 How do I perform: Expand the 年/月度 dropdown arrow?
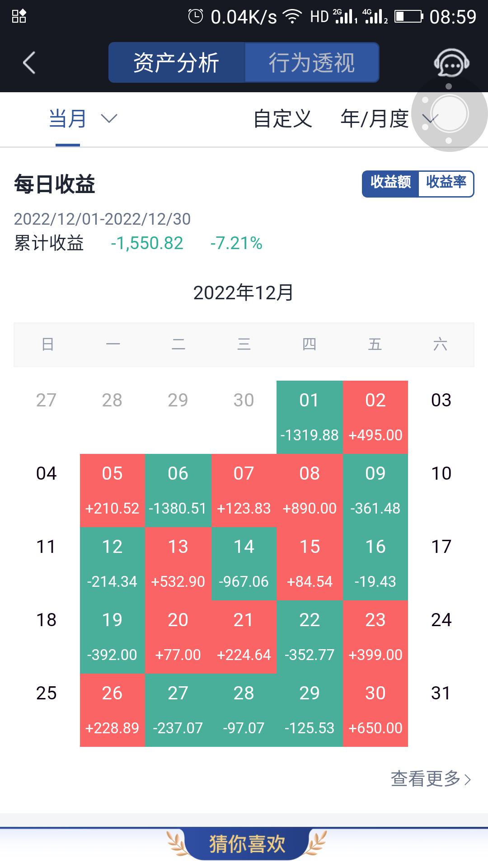430,118
